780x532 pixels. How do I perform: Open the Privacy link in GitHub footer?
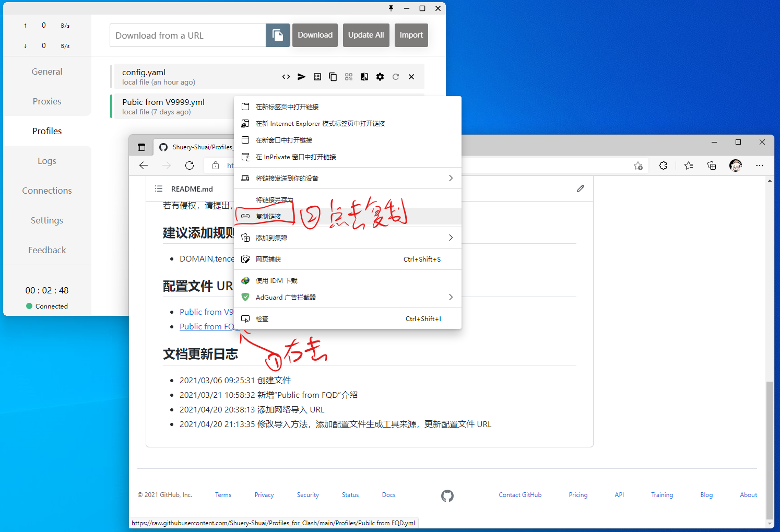click(x=264, y=495)
